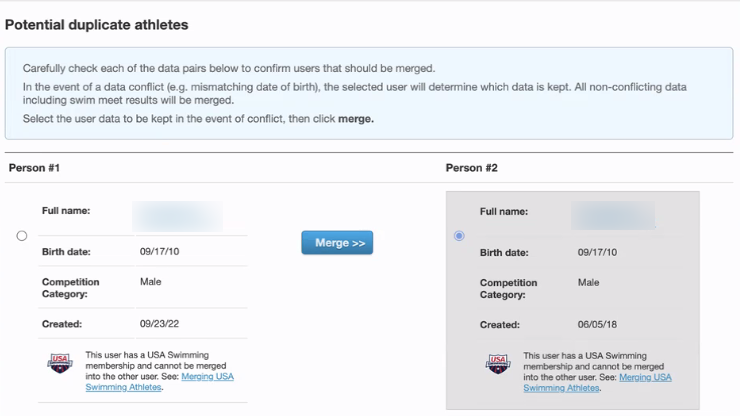Click the Person #2 column heading
Image resolution: width=740 pixels, height=416 pixels.
[x=471, y=168]
